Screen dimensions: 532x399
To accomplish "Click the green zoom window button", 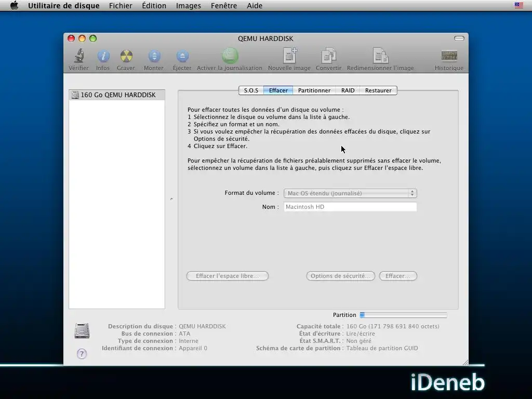I will (93, 38).
